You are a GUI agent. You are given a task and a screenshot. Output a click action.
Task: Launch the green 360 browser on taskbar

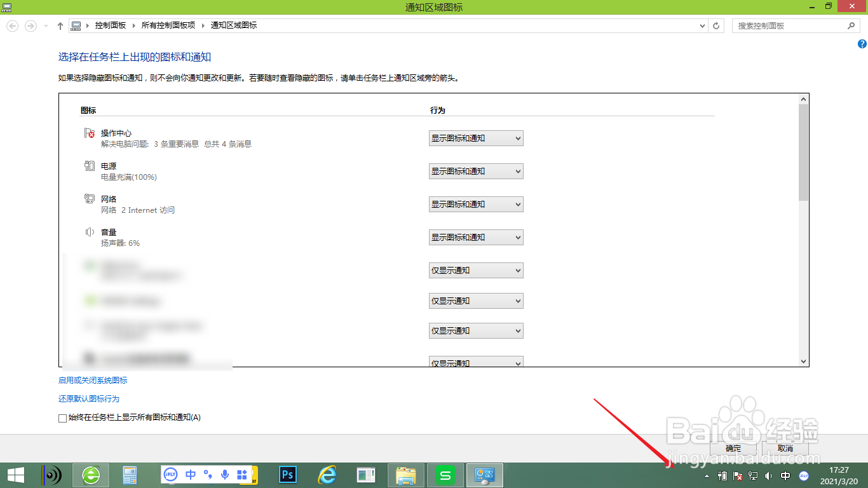click(x=92, y=475)
